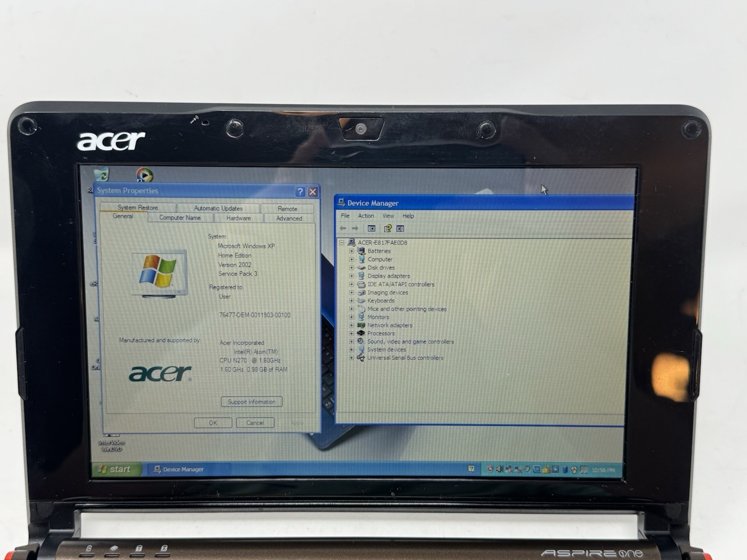The image size is (747, 560).
Task: Expand the Computer category
Action: pyautogui.click(x=352, y=259)
